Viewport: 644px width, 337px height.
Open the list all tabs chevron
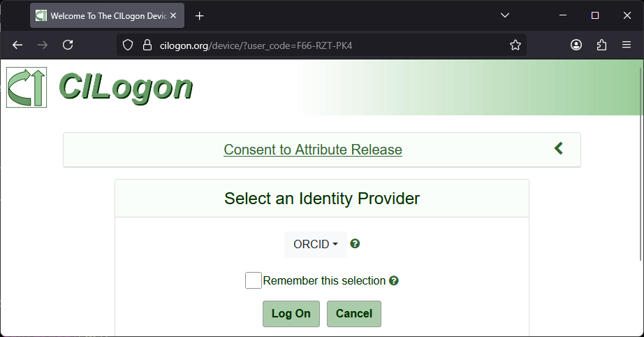click(505, 15)
